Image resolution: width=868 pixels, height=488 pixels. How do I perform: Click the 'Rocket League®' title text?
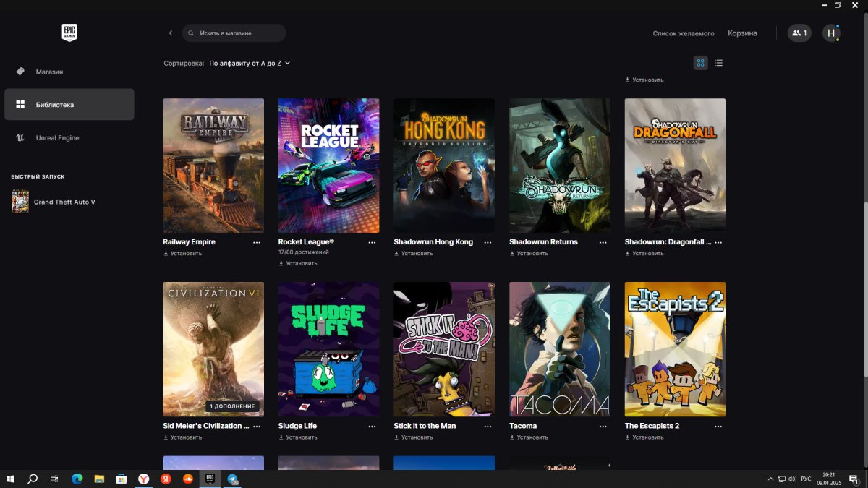306,242
